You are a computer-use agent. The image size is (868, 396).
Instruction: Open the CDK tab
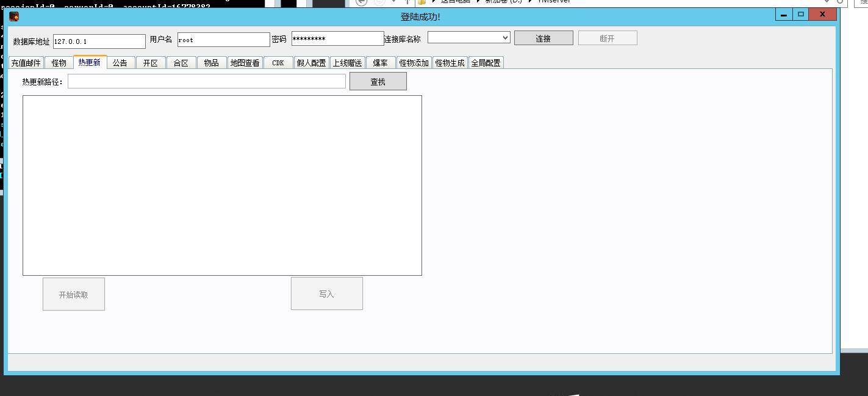[x=278, y=63]
